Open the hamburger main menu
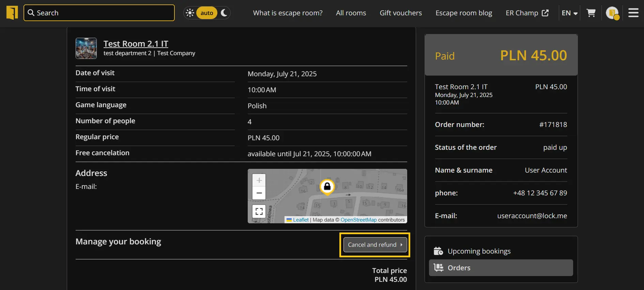The height and width of the screenshot is (290, 644). click(x=633, y=13)
